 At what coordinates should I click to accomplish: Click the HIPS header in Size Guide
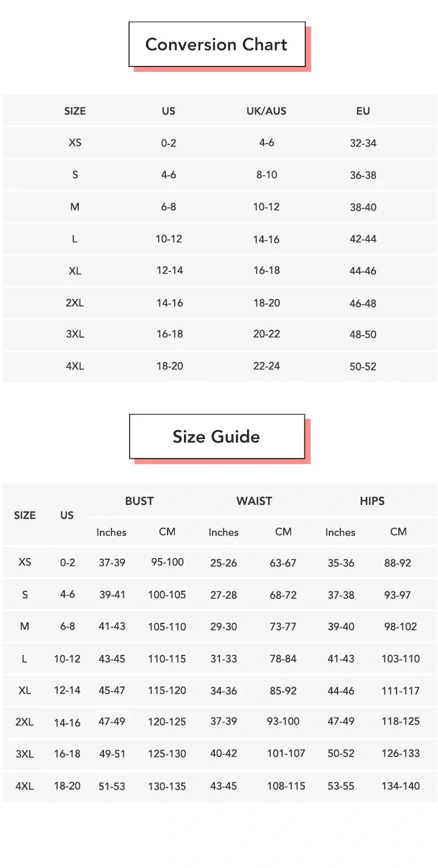click(372, 501)
